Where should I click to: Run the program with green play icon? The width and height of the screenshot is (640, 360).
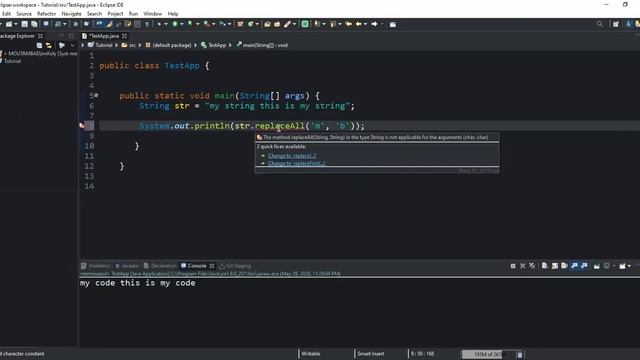point(175,24)
